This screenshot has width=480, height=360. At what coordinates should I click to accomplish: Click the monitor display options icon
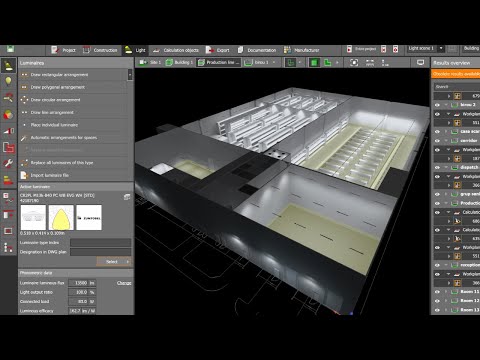coord(421,62)
